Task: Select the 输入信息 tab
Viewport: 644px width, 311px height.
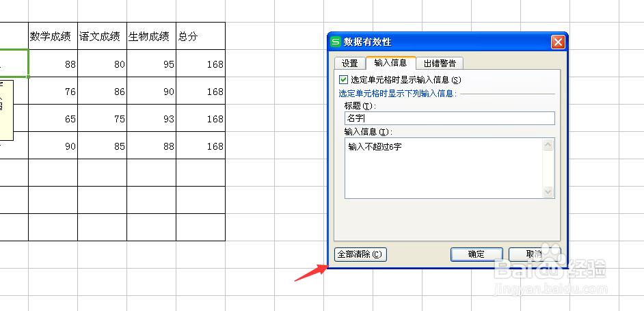Action: pyautogui.click(x=390, y=62)
